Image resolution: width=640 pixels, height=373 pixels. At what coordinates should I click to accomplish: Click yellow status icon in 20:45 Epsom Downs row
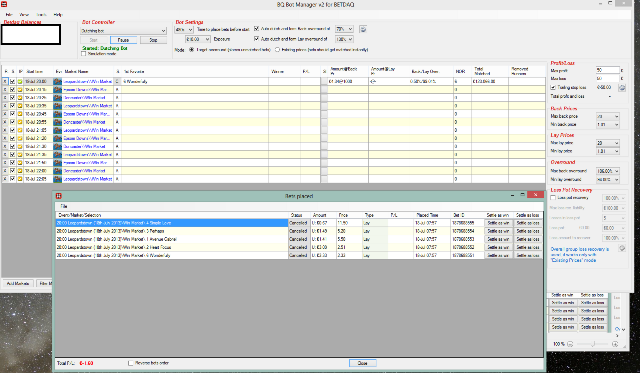coord(20,114)
